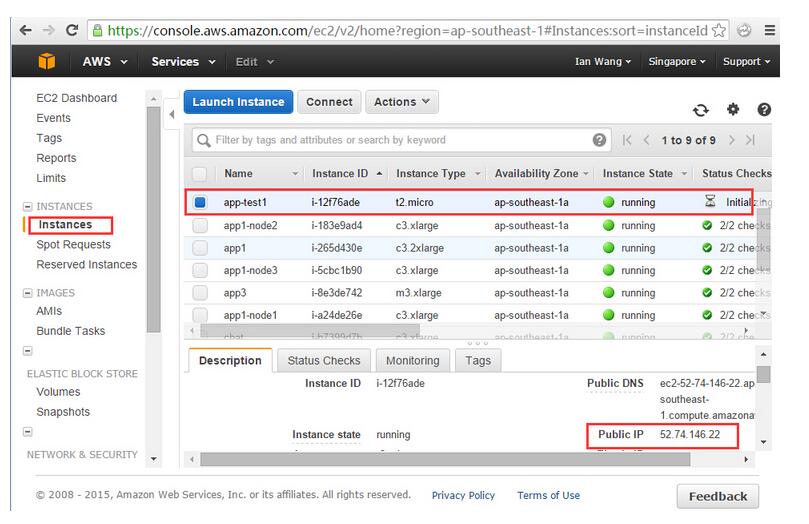The height and width of the screenshot is (524, 809).
Task: Open the Singapore region selector
Action: (x=676, y=61)
